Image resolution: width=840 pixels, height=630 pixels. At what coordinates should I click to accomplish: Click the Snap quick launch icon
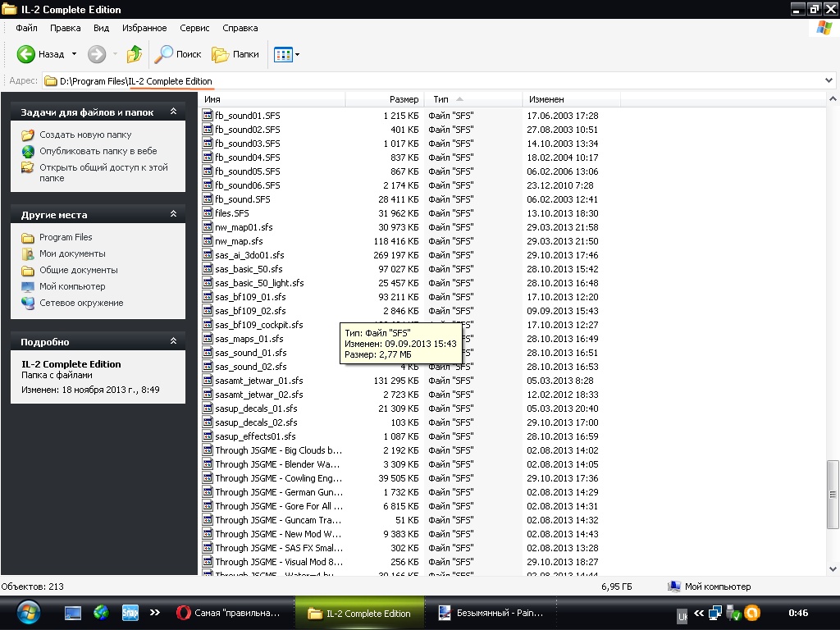[130, 612]
